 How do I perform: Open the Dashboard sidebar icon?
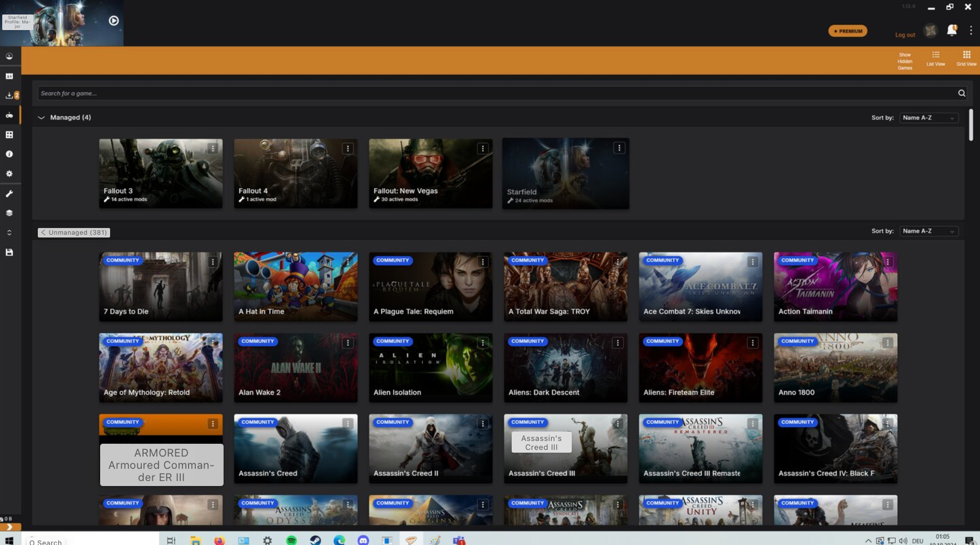pos(9,56)
